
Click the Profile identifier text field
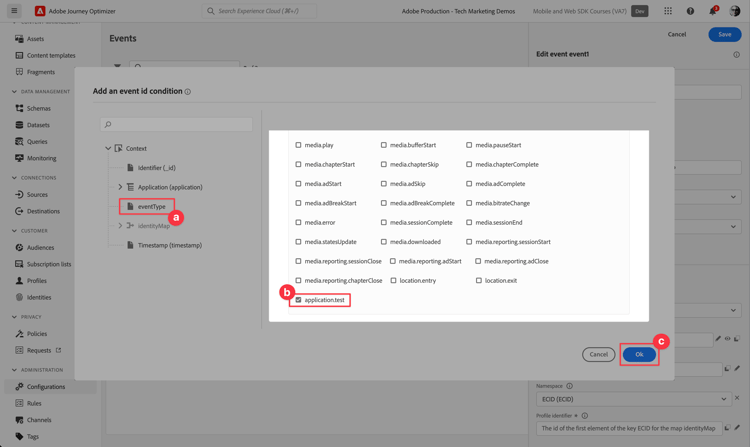pyautogui.click(x=629, y=428)
